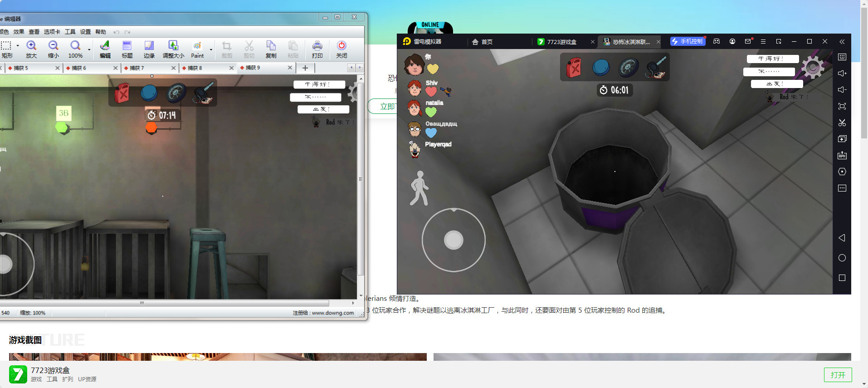The width and height of the screenshot is (868, 388).
Task: Tap the crouch walking figure in game
Action: click(x=419, y=188)
